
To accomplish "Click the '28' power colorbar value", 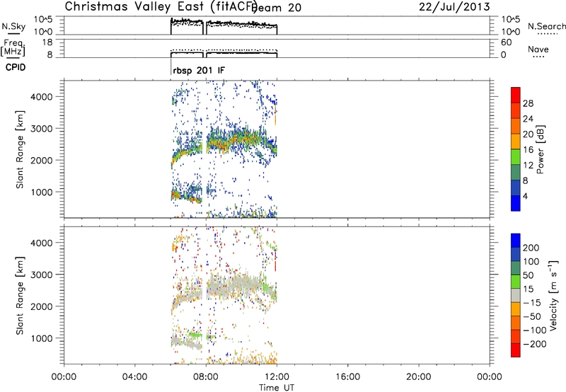I will click(528, 103).
